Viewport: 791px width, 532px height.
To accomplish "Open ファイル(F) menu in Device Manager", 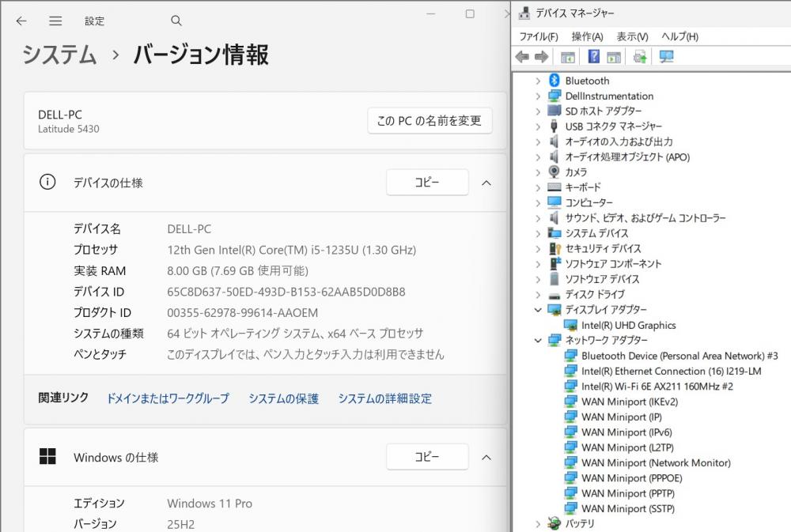I will tap(538, 36).
